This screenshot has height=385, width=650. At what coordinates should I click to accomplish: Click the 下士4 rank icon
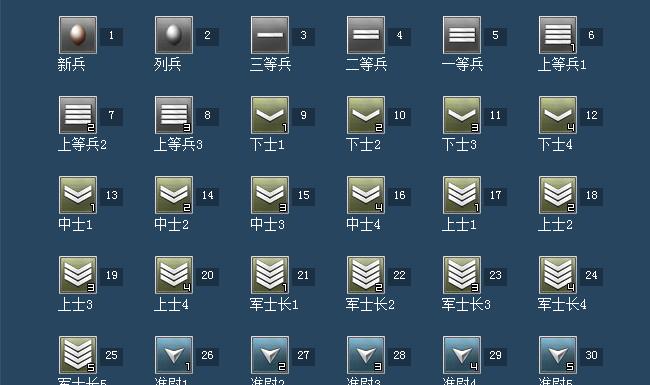coord(558,115)
